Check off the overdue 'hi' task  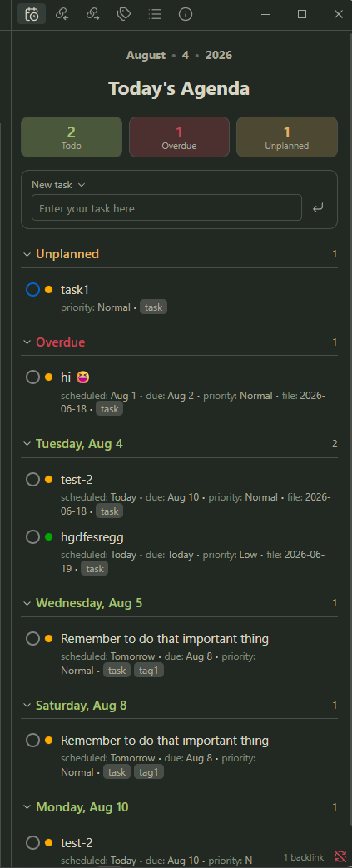point(32,377)
